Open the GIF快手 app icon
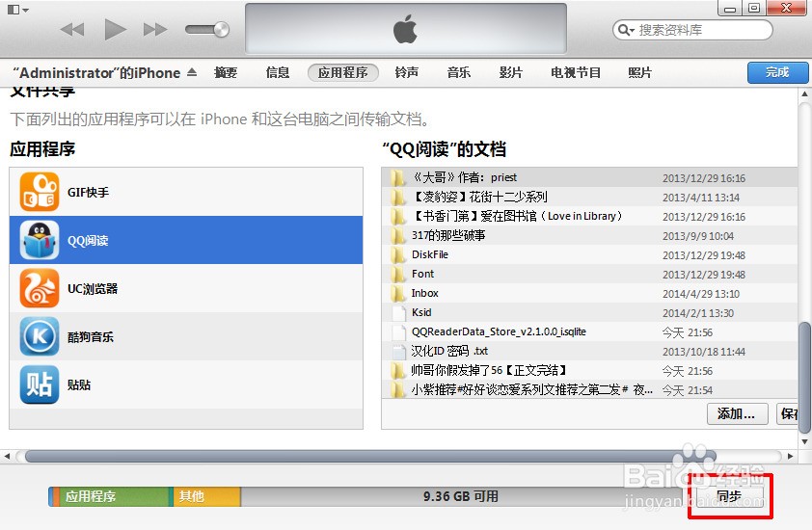This screenshot has width=812, height=530. coord(40,192)
